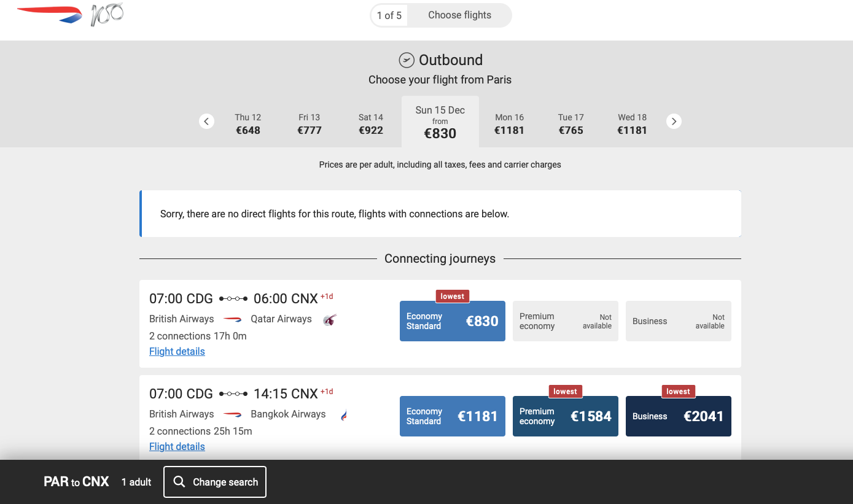Click 2 connections 25h 15m text
This screenshot has width=853, height=504.
click(x=201, y=432)
